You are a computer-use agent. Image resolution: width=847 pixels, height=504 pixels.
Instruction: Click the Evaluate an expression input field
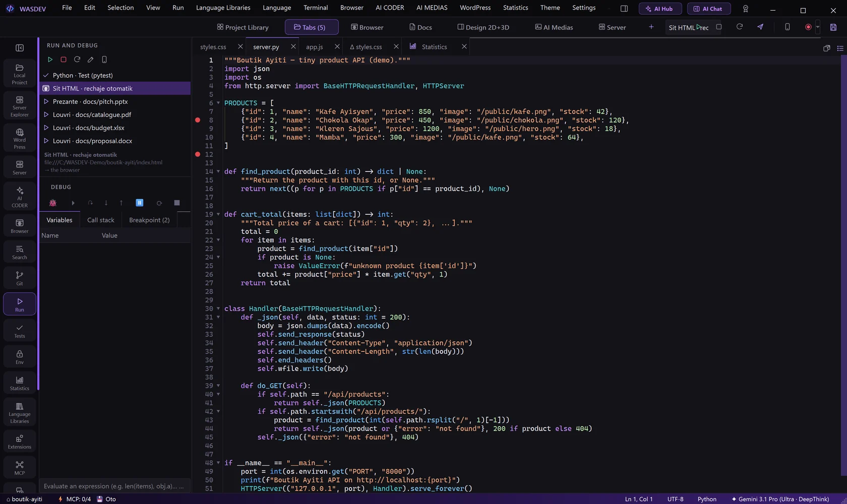pos(114,486)
